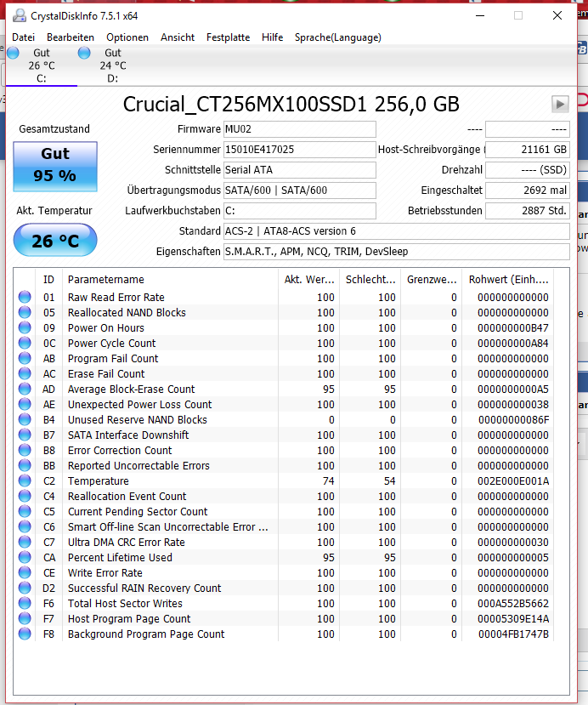Viewport: 588px width, 705px height.
Task: Click status icon of SATA Interface Downshift
Action: coord(25,435)
